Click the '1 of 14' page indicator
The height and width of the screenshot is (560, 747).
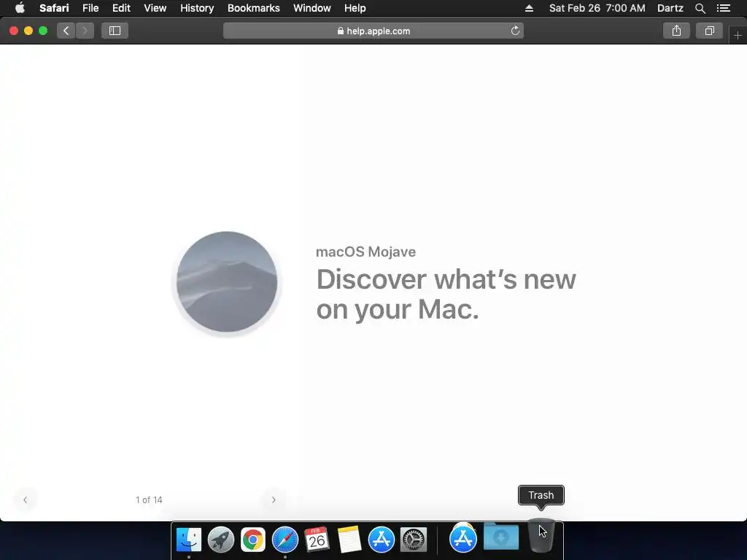[149, 500]
